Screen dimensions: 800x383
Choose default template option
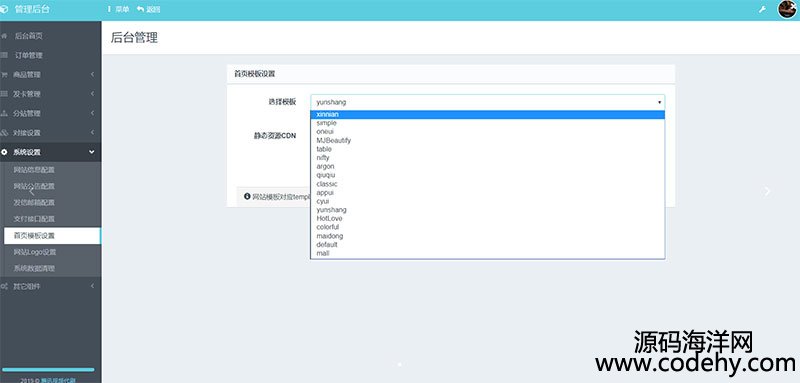coord(487,244)
